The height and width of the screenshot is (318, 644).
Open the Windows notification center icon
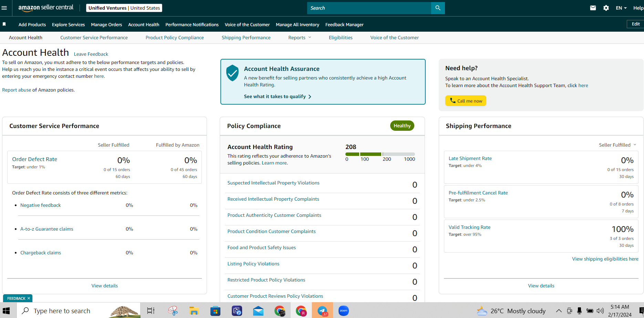[x=641, y=311]
